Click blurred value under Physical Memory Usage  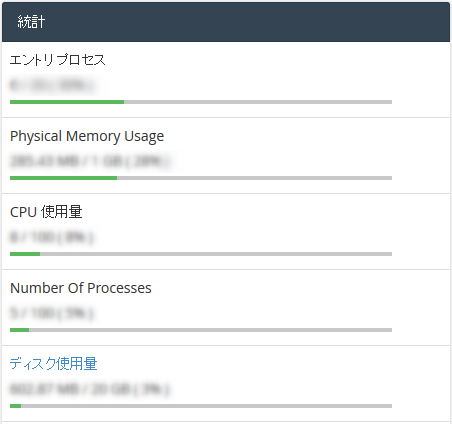tap(90, 161)
